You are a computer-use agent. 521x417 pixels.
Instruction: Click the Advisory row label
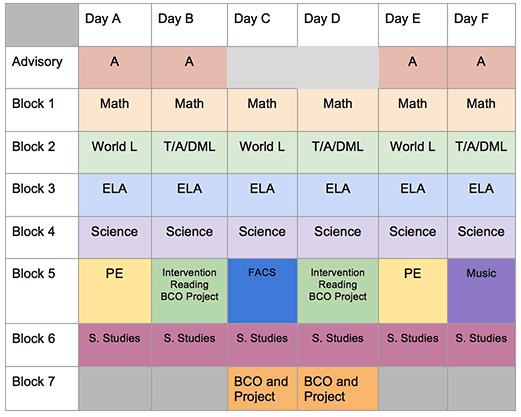(42, 68)
